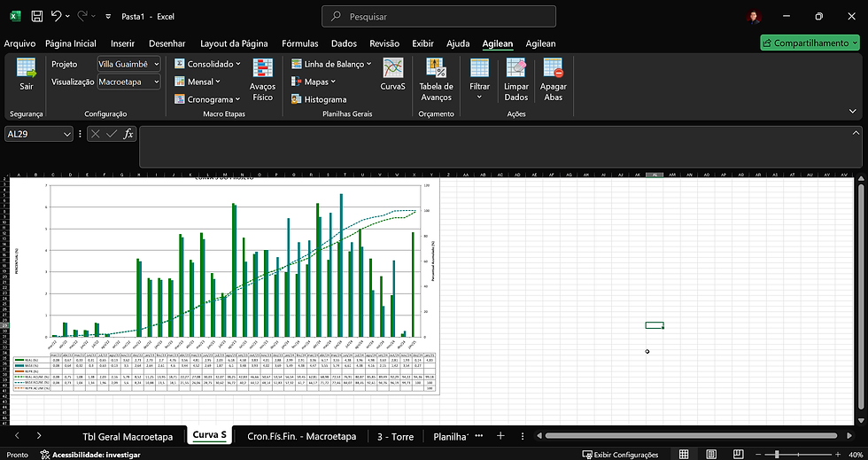Click the horizontal scrollbar
Screen dimensions: 868x460
coord(690,436)
